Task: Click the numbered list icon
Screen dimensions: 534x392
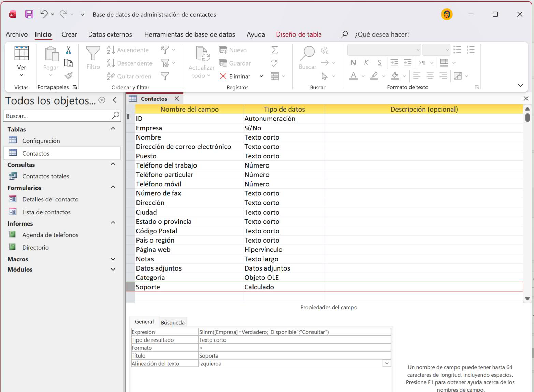Action: click(x=471, y=50)
